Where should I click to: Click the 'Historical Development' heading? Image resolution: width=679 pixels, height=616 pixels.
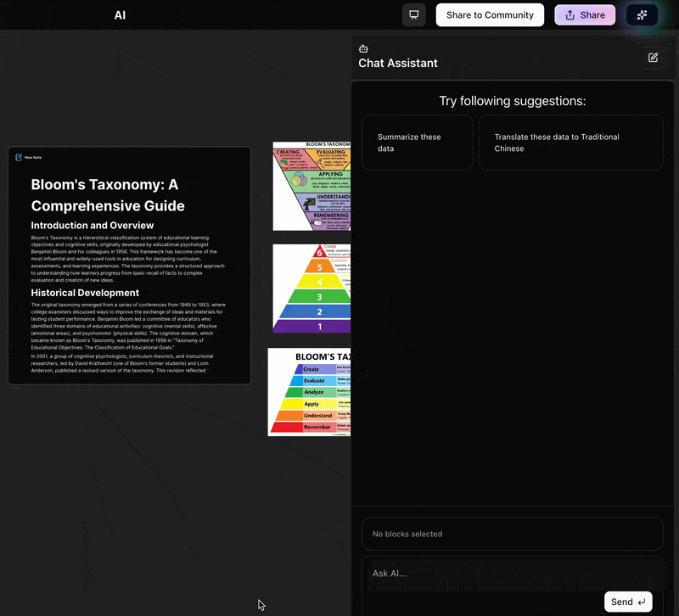point(85,293)
